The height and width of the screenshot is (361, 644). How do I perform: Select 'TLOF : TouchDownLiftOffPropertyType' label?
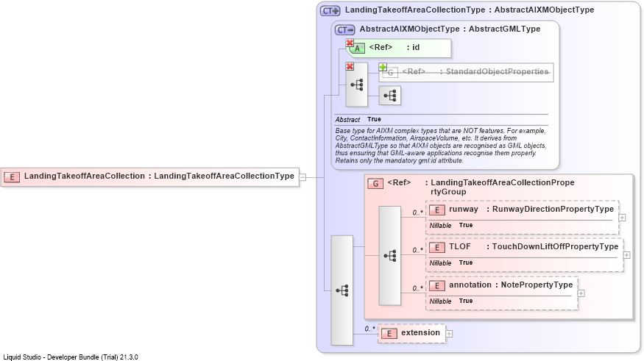click(534, 246)
